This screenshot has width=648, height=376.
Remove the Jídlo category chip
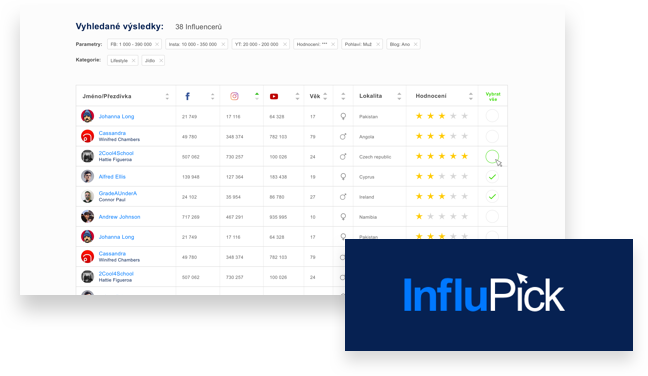tap(161, 61)
